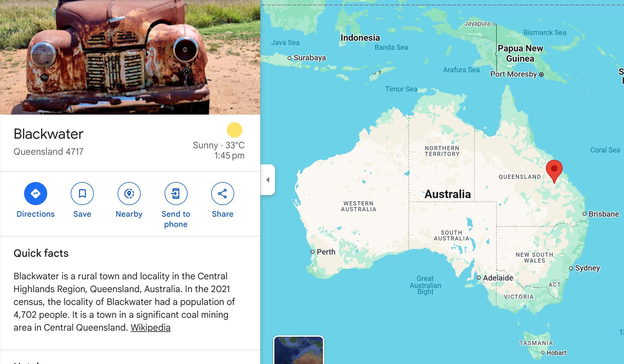View the rusty truck photo
The width and height of the screenshot is (624, 364).
[x=130, y=57]
